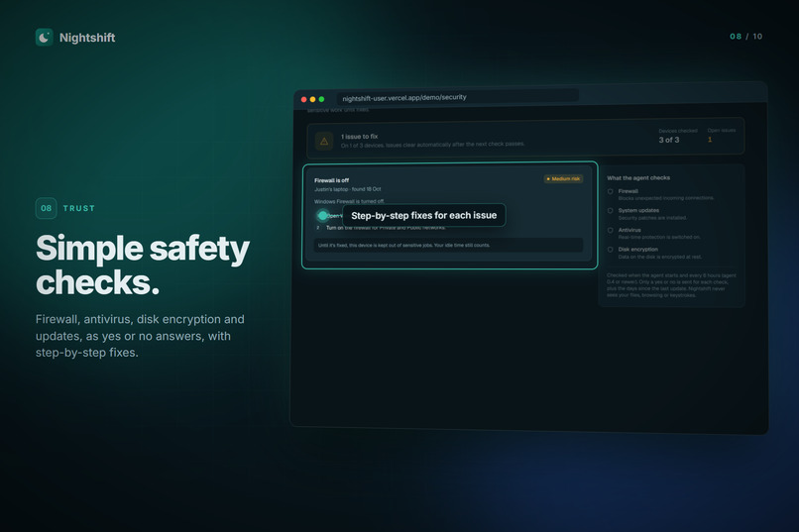
Task: Click the Nightshift wordmark text
Action: pos(87,38)
